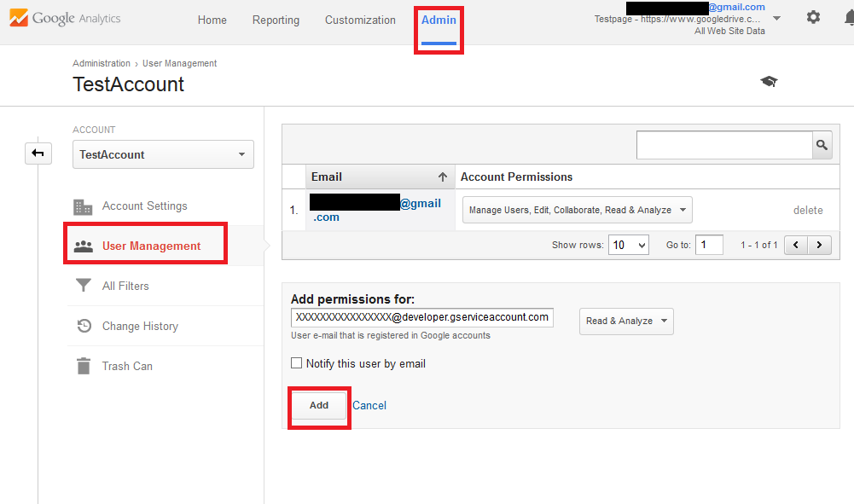Viewport: 854px width, 504px height.
Task: Click delete link for the user row
Action: point(808,211)
